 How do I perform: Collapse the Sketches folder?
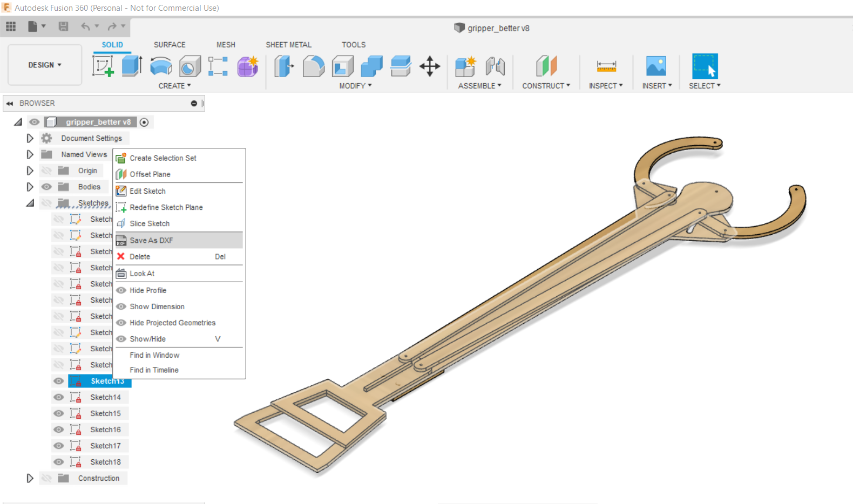click(30, 203)
